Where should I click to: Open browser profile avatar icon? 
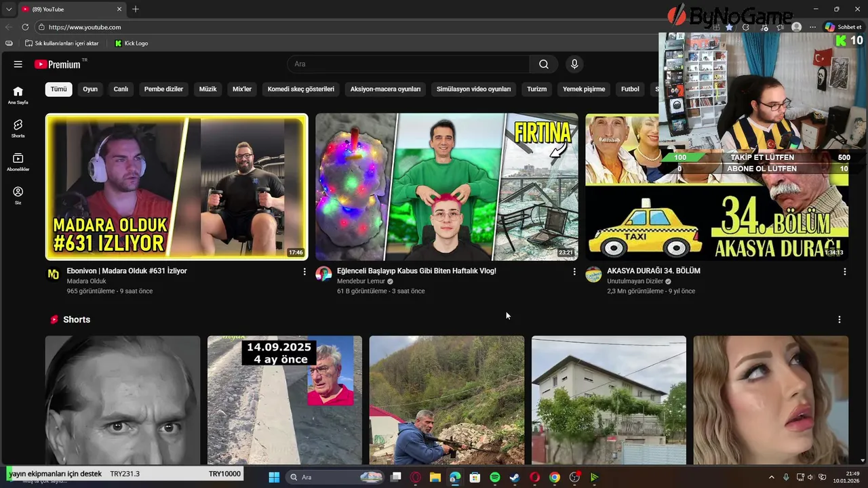coord(797,27)
